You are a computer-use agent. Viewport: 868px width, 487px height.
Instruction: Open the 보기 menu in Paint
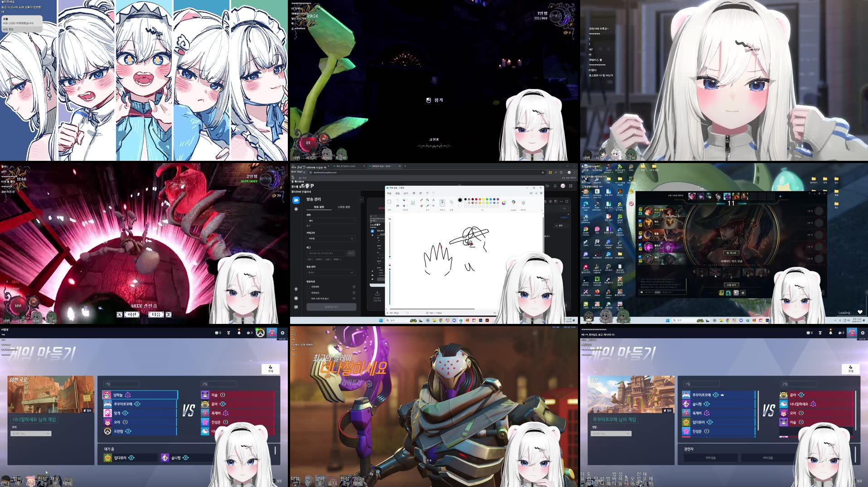pos(406,193)
